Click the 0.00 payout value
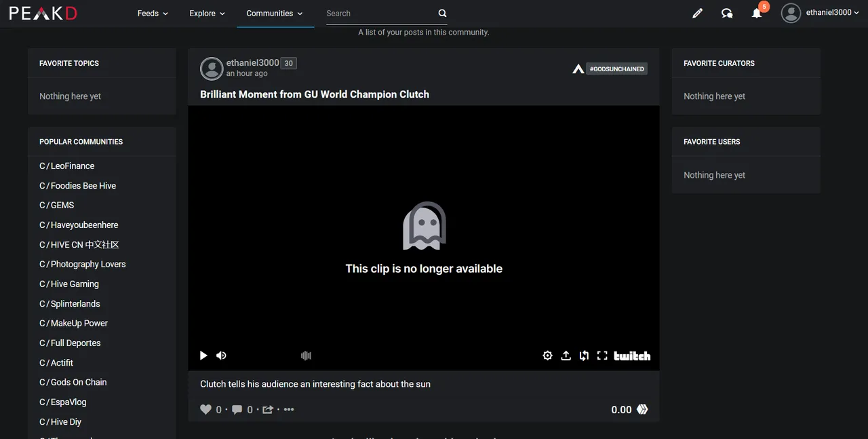This screenshot has height=439, width=868. (621, 410)
